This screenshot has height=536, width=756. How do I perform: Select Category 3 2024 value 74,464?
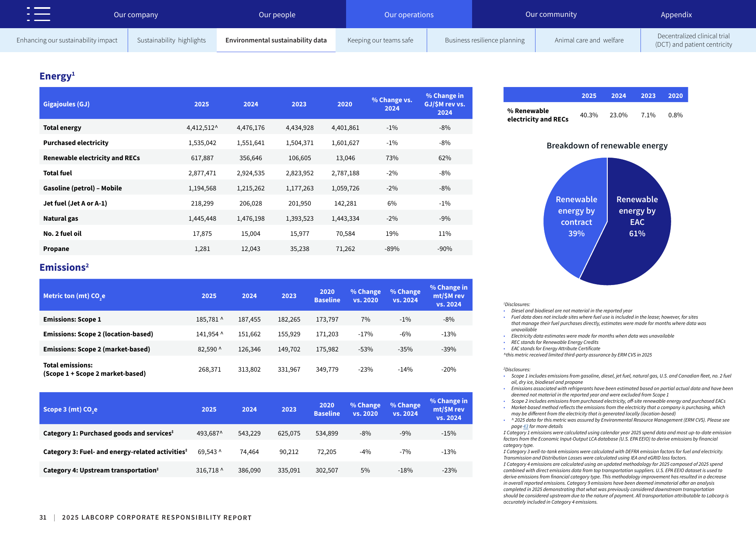click(x=249, y=452)
